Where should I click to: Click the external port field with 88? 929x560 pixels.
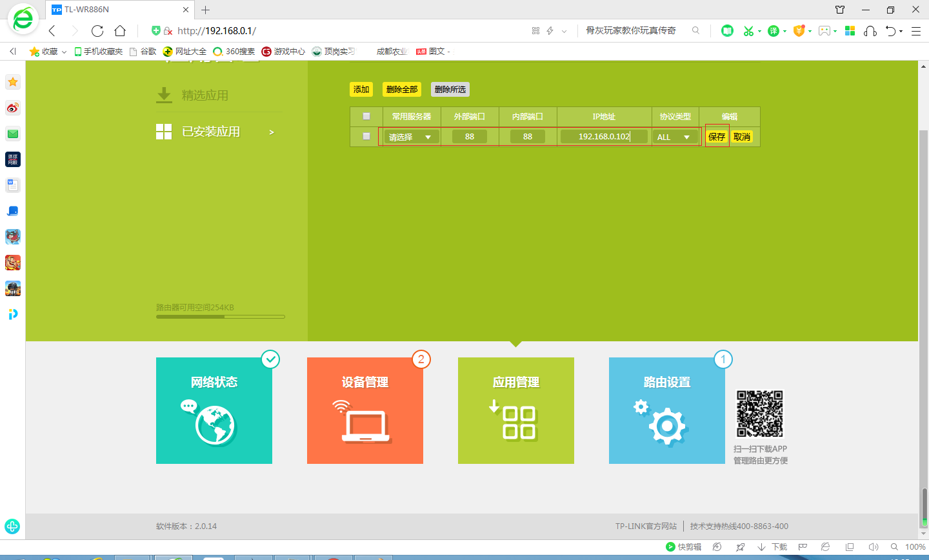[x=470, y=136]
